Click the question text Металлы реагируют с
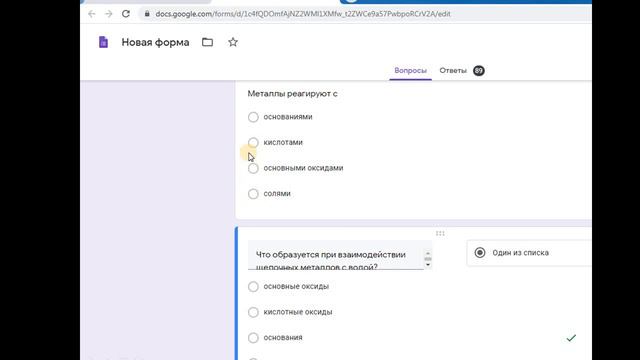Image resolution: width=640 pixels, height=360 pixels. pyautogui.click(x=292, y=94)
